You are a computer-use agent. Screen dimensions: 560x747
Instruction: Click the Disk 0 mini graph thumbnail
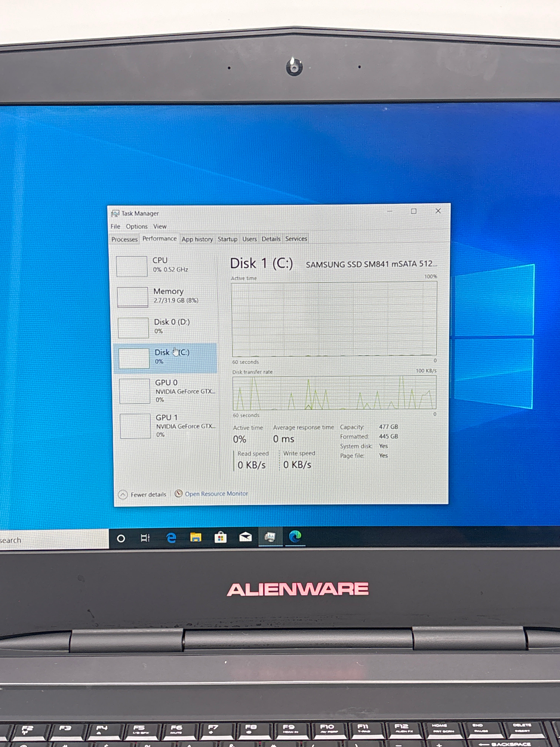[133, 328]
